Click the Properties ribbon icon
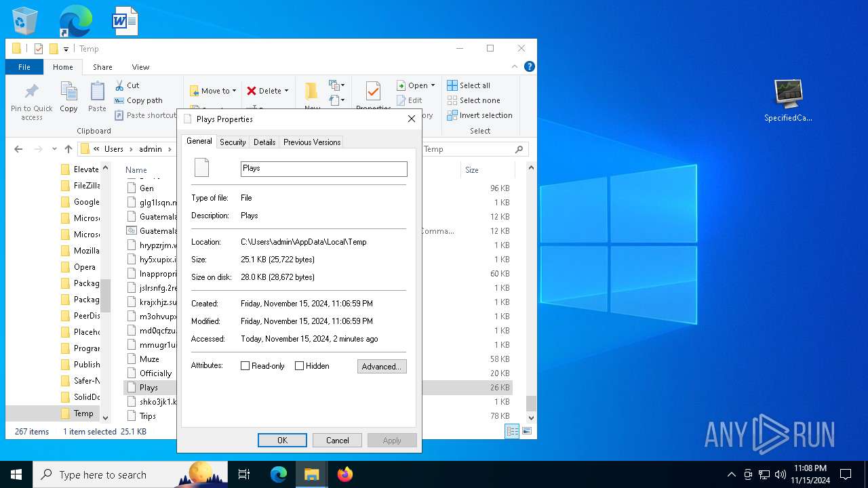Screen dimensions: 868x488 pyautogui.click(x=373, y=91)
